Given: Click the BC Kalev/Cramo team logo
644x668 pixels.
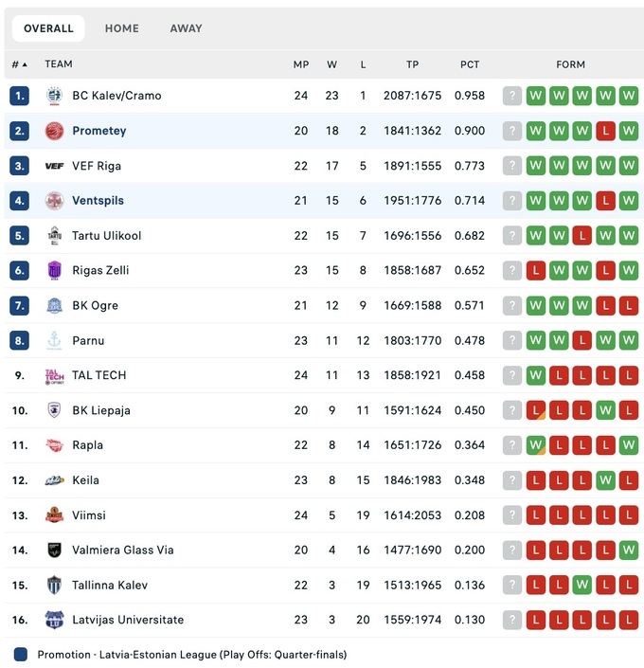Looking at the screenshot, I should point(54,96).
